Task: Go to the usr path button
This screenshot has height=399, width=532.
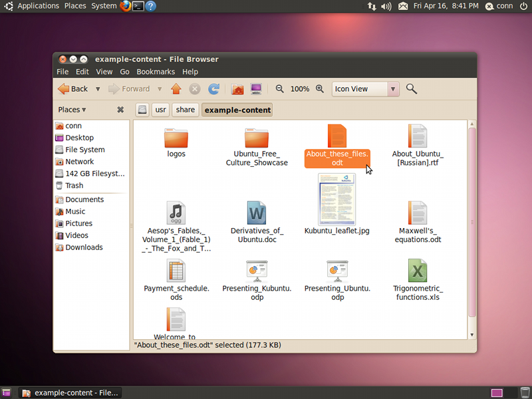Action: [160, 110]
